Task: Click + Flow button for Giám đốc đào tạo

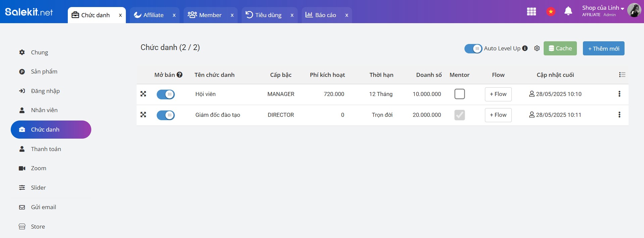Action: click(x=498, y=115)
